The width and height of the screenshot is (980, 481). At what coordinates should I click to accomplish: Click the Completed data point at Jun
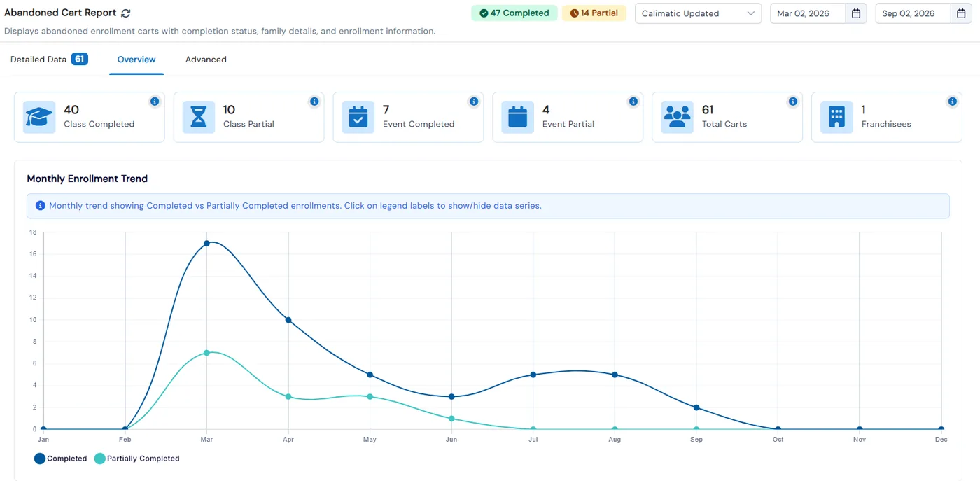[451, 396]
